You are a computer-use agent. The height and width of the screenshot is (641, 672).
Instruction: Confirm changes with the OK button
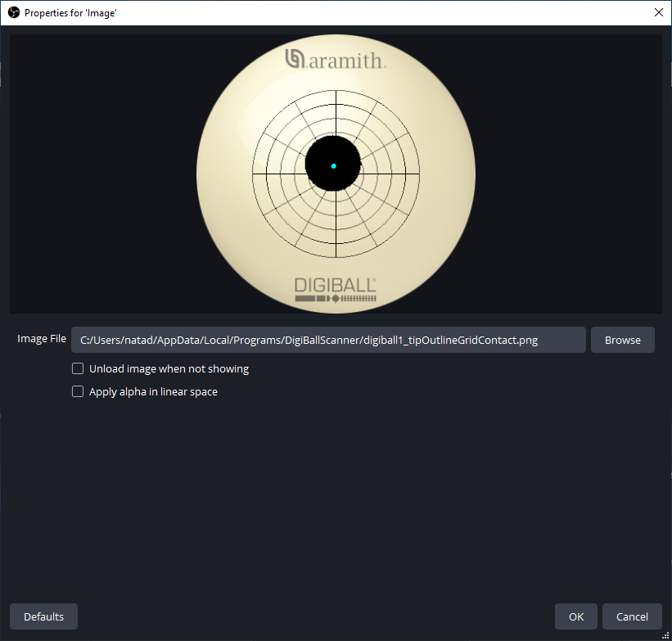click(x=576, y=616)
